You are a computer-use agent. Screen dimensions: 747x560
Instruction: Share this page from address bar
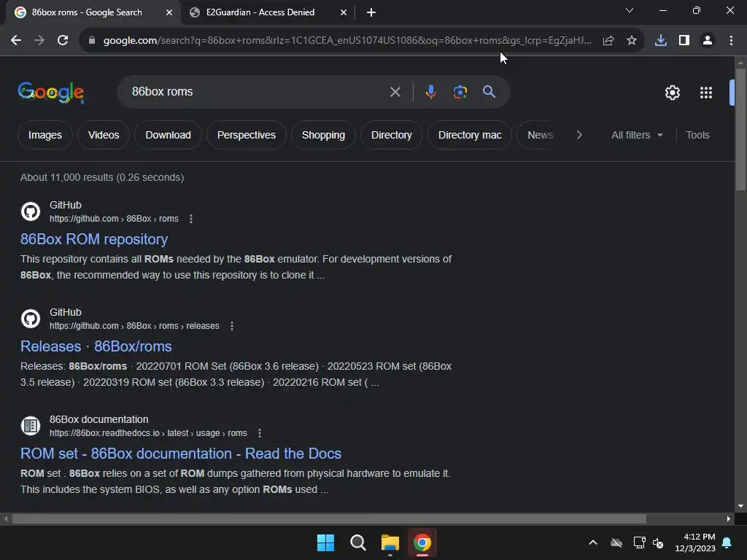(608, 41)
